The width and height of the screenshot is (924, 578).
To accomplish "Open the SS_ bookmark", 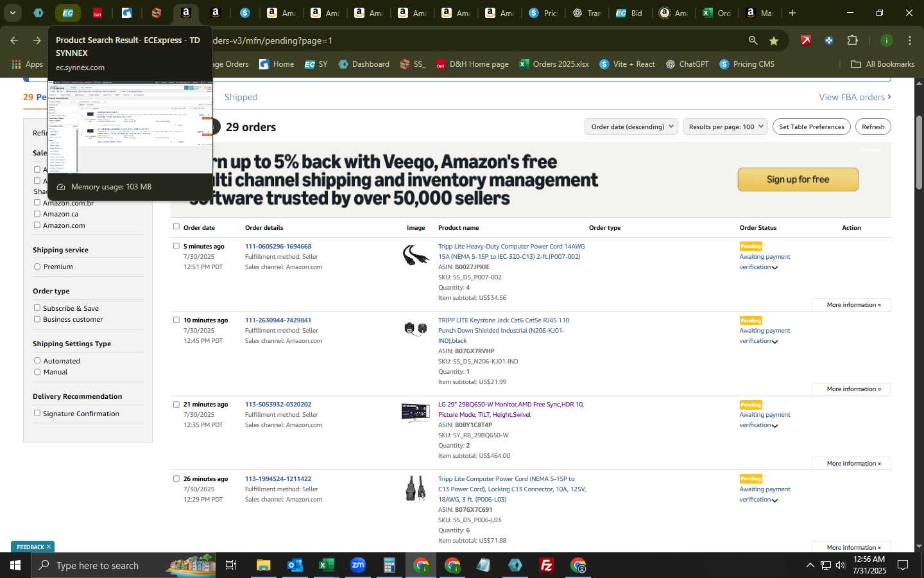I will (413, 64).
